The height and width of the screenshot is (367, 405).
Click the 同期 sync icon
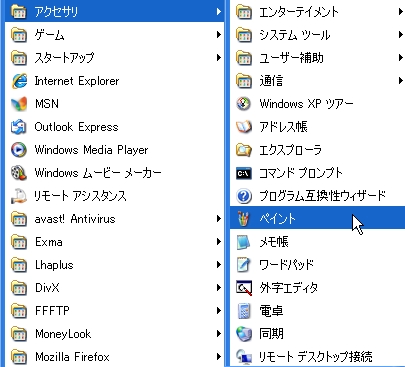[244, 334]
